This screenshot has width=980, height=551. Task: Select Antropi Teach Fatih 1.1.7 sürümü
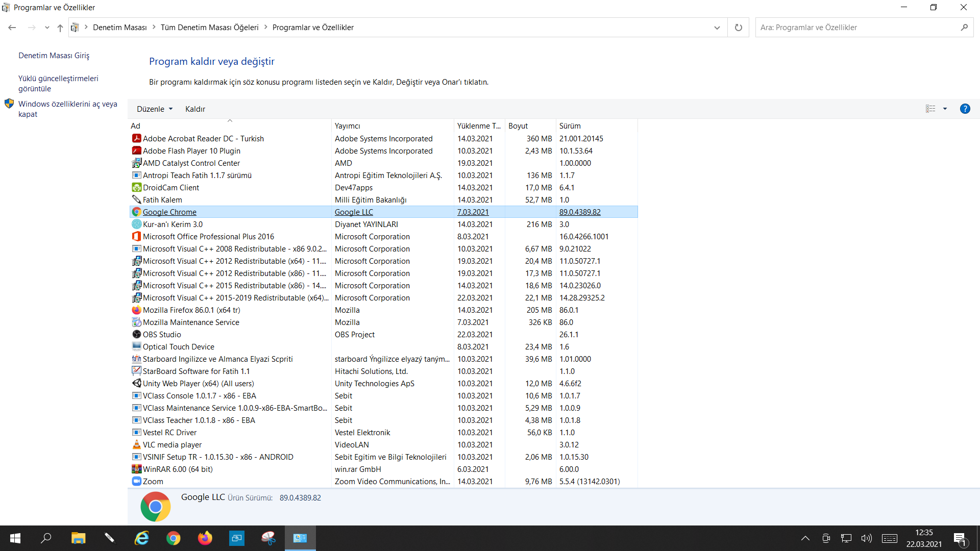point(383,175)
